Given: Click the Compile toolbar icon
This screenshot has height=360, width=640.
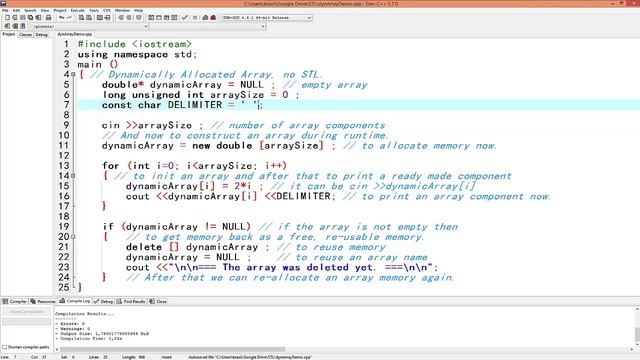Looking at the screenshot, I should tap(151, 18).
